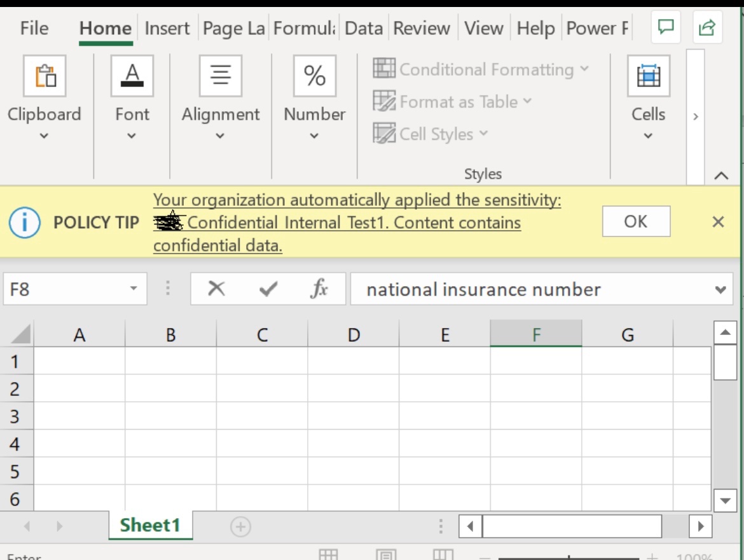Expand the Number dropdown chevron
The height and width of the screenshot is (560, 744).
tap(314, 135)
